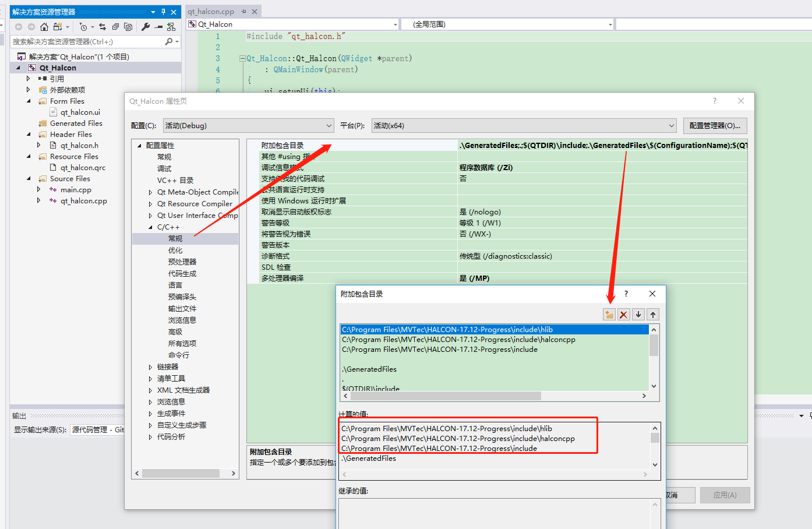Click the search magnifier in Solution Explorer
Viewport: 812px width, 529px height.
[169, 41]
